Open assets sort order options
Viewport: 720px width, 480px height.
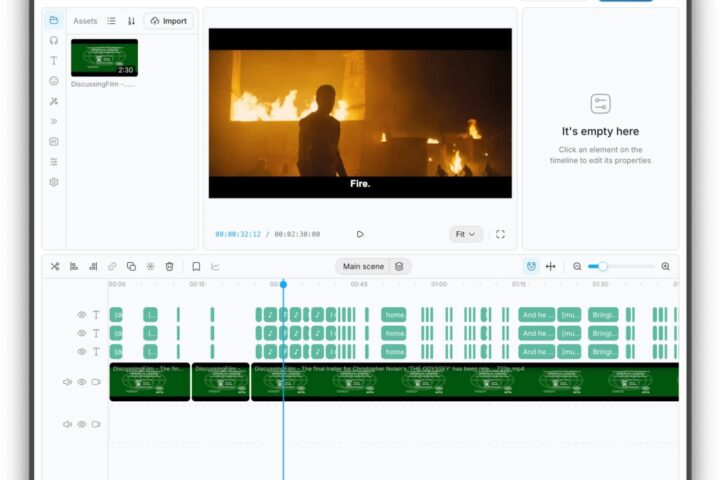[131, 21]
